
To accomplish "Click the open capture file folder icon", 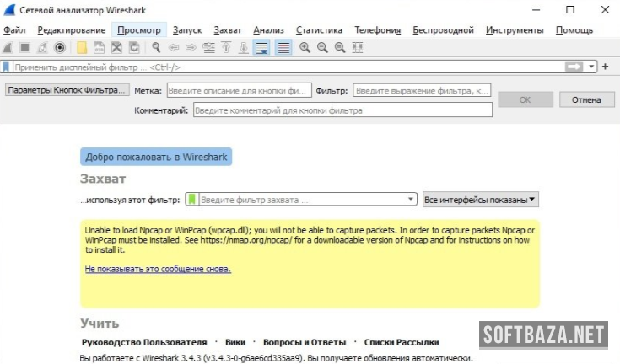I will coord(83,47).
